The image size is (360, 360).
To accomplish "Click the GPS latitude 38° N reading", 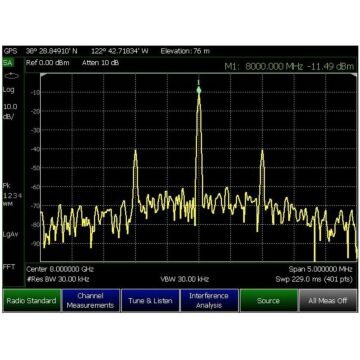I will click(52, 51).
